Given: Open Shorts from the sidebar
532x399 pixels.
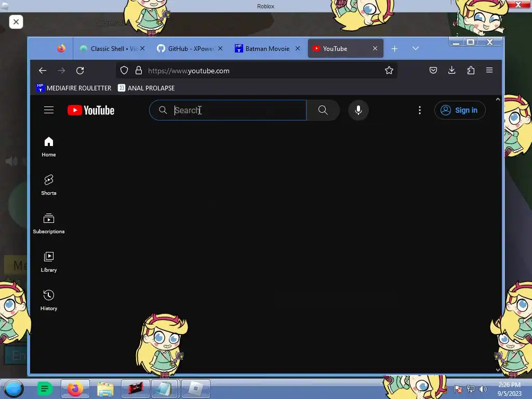Looking at the screenshot, I should click(x=49, y=185).
